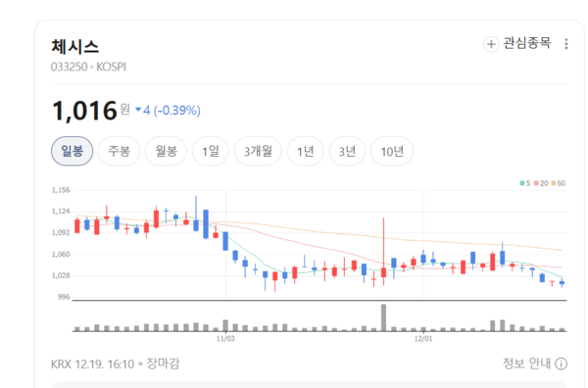The width and height of the screenshot is (588, 388).
Task: Click the 12/01 date axis label
Action: click(423, 338)
